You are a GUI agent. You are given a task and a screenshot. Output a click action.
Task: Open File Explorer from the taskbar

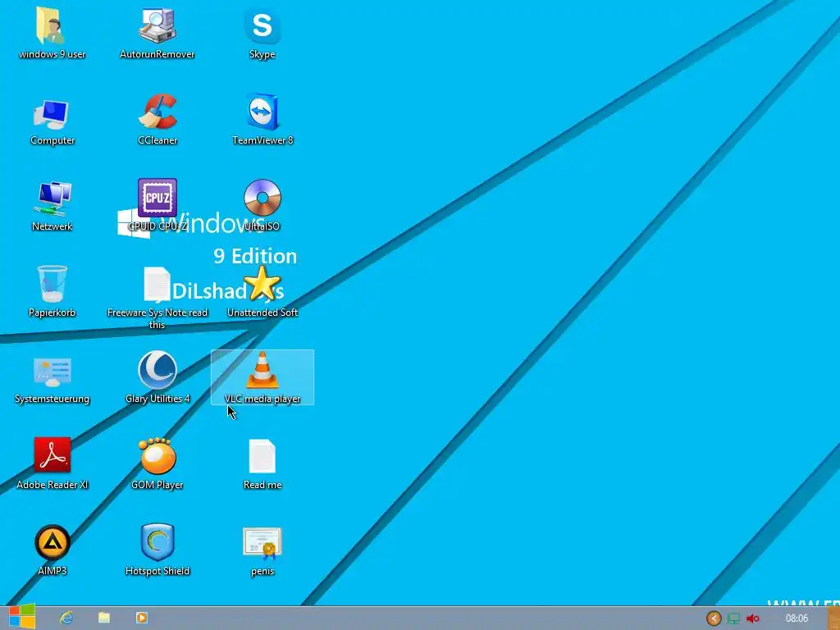click(104, 618)
